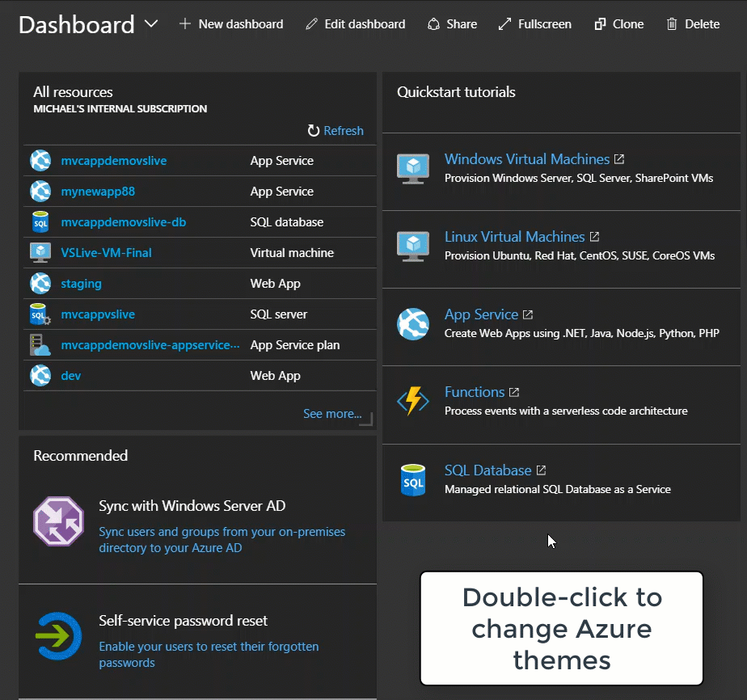Click the mvcappdemovslive-db SQL database icon
This screenshot has height=700, width=747.
click(x=40, y=222)
